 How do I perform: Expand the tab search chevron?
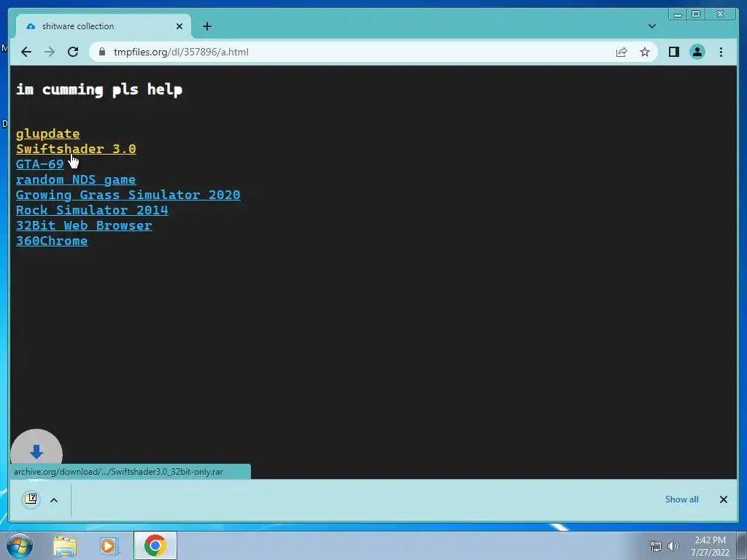pos(651,26)
